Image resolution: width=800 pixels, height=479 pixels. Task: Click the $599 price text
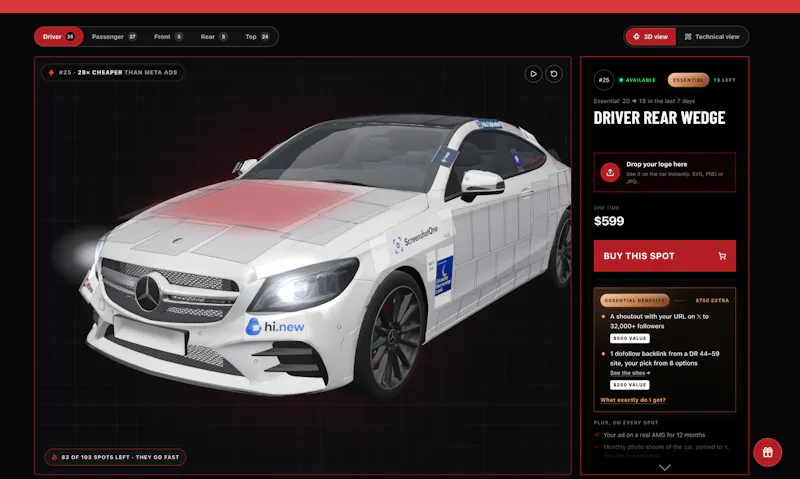click(x=609, y=221)
